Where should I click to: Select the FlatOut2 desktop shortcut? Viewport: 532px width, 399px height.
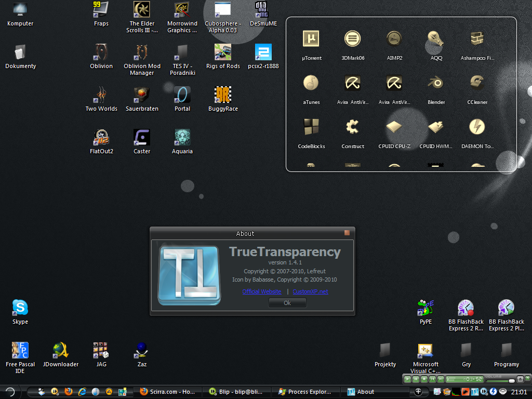click(x=101, y=142)
